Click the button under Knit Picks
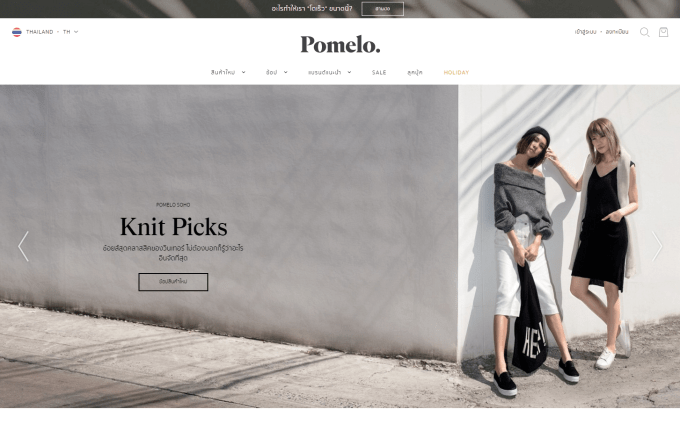Screen dimensions: 680x431 tap(173, 282)
